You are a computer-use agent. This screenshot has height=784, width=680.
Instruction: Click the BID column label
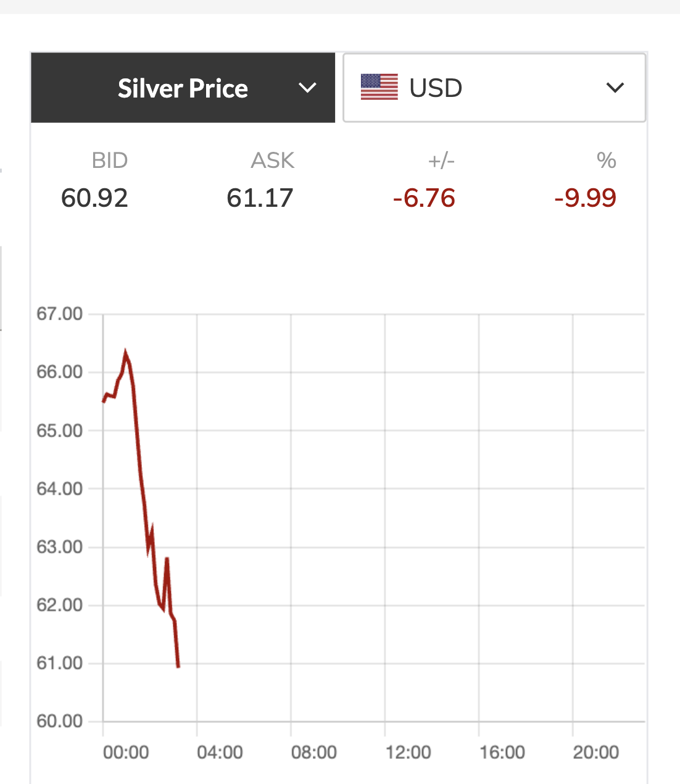click(109, 161)
